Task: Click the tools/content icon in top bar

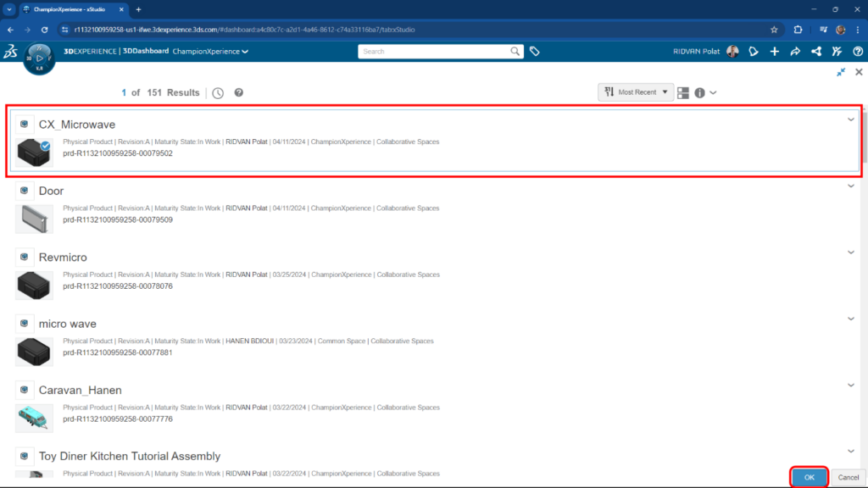Action: (x=837, y=52)
